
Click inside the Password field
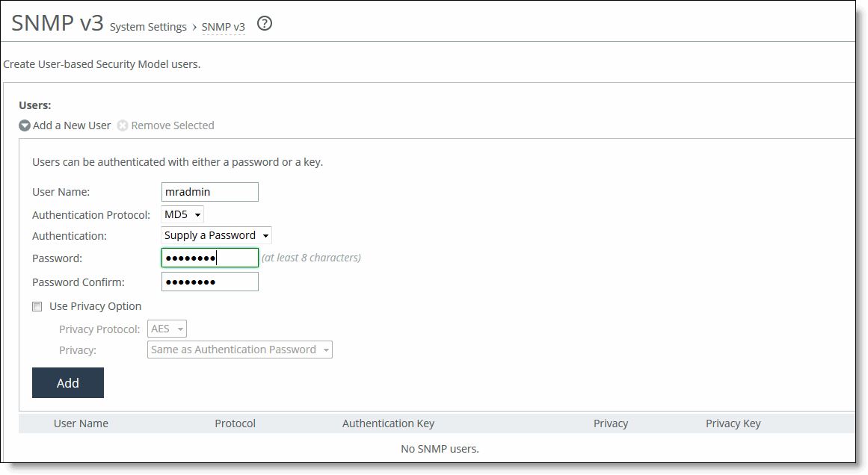coord(209,258)
